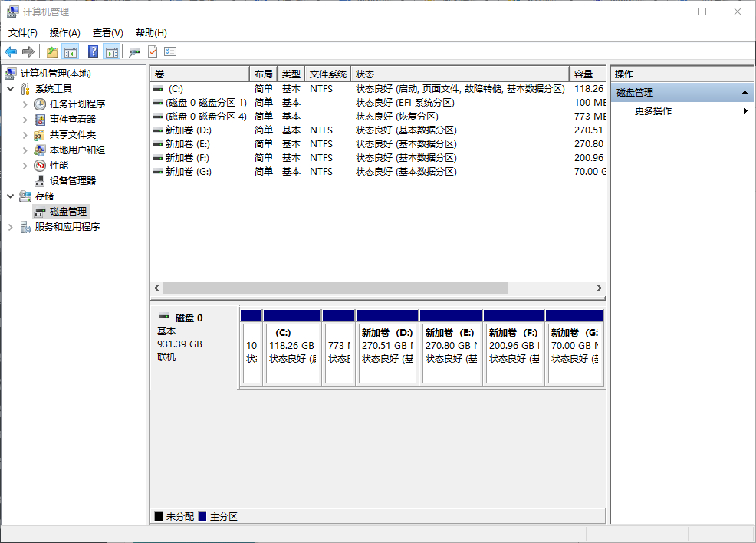Select the Help question mark icon

click(x=93, y=51)
